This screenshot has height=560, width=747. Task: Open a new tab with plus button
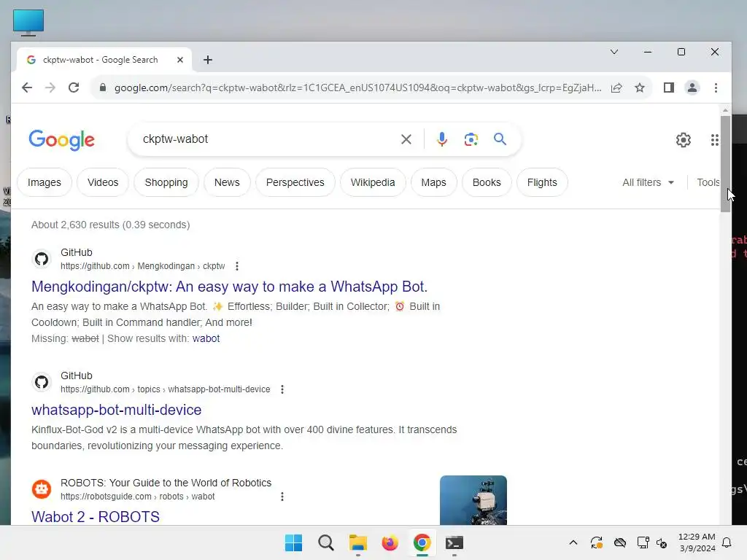tap(208, 60)
